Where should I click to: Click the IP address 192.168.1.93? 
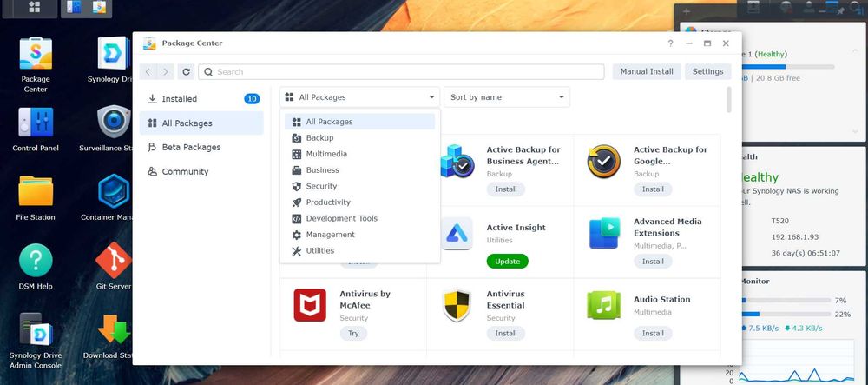pos(796,237)
